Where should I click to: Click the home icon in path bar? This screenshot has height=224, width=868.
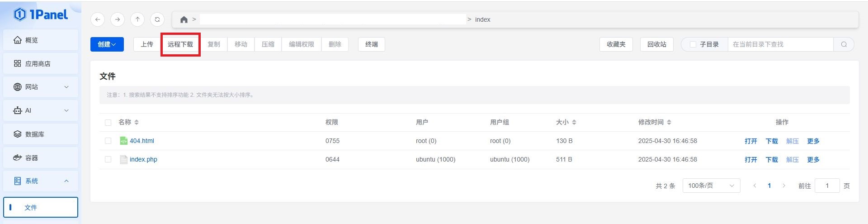click(x=184, y=19)
